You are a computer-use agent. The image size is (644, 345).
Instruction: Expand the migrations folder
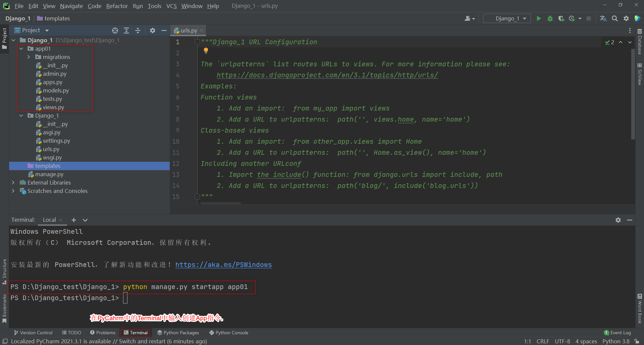pyautogui.click(x=29, y=57)
